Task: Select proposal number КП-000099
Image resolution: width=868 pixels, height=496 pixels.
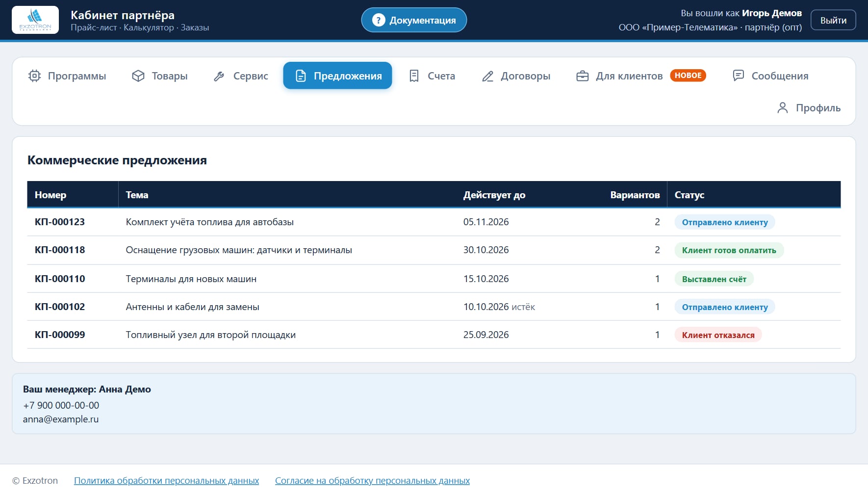Action: 60,335
